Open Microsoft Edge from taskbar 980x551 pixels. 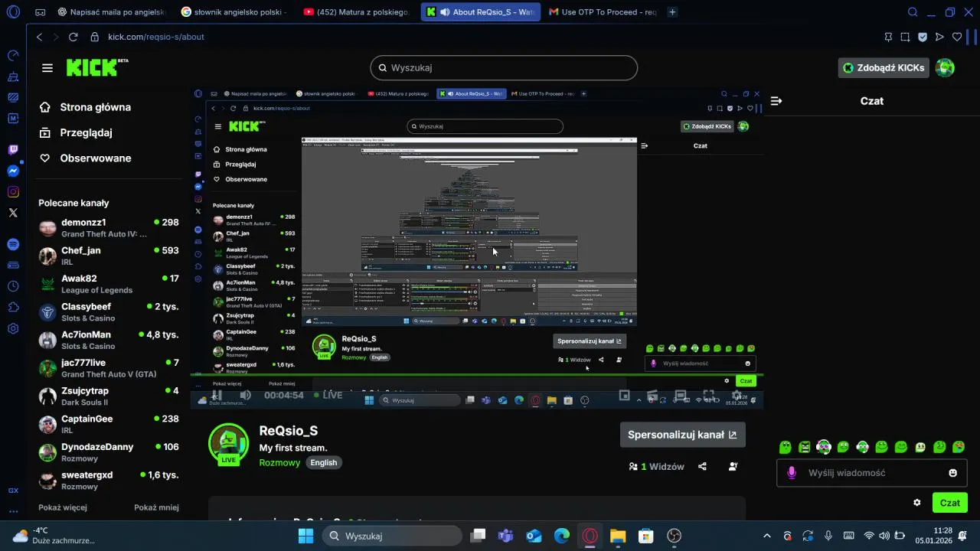(562, 536)
